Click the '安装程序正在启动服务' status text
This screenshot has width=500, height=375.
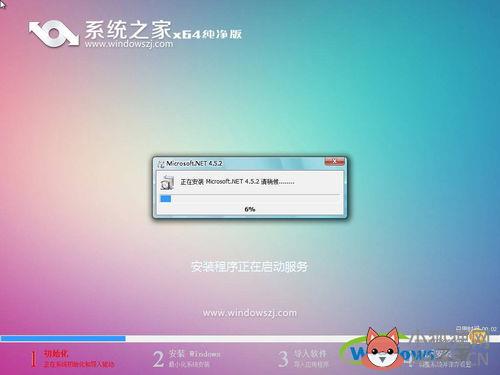pyautogui.click(x=249, y=267)
